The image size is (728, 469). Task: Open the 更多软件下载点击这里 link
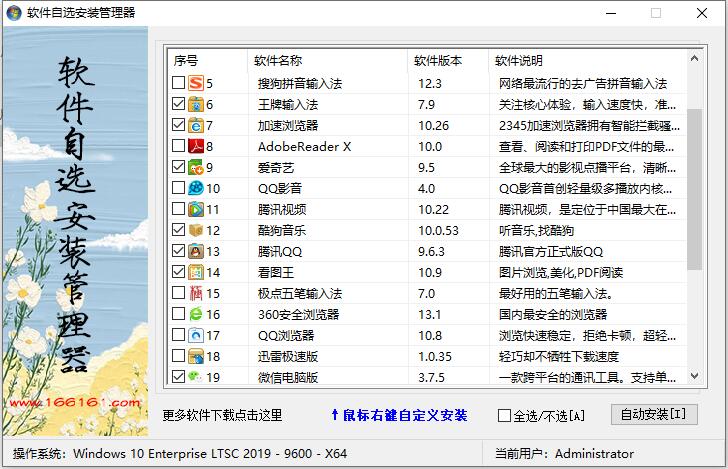(222, 415)
